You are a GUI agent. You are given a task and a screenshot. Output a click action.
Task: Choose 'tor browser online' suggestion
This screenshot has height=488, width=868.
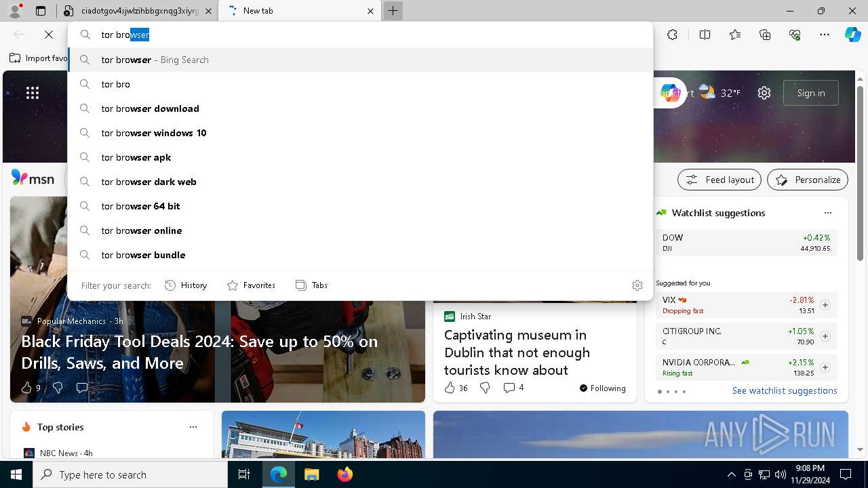pos(360,230)
